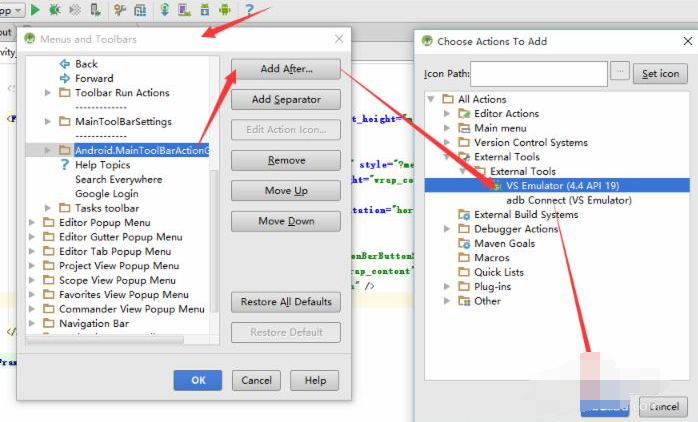Open the SDK Manager download icon
Image resolution: width=698 pixels, height=422 pixels.
coord(204,9)
